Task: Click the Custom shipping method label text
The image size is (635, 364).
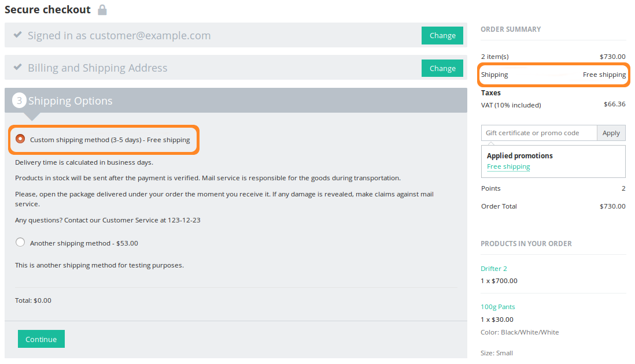Action: pyautogui.click(x=110, y=140)
